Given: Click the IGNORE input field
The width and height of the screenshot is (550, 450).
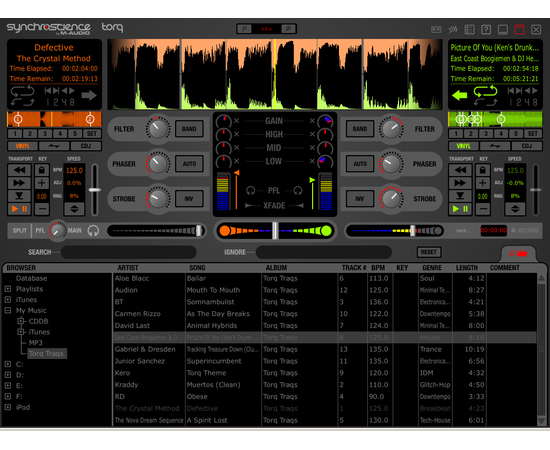Looking at the screenshot, I should tap(324, 252).
